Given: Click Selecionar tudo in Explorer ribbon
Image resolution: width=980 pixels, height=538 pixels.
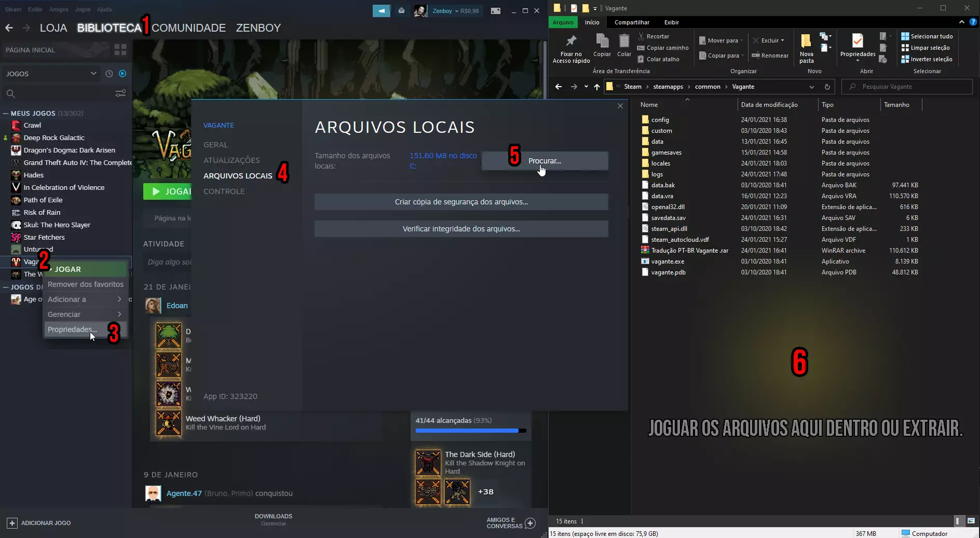Looking at the screenshot, I should (x=927, y=36).
